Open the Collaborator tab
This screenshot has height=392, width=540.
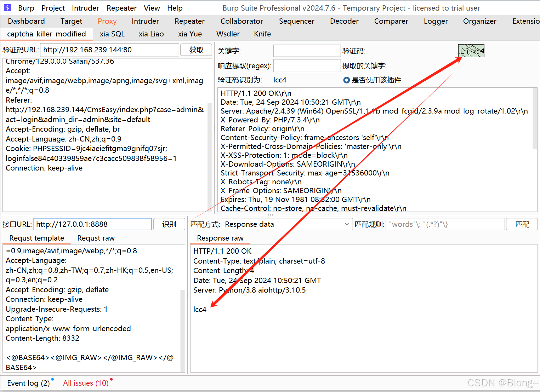(242, 21)
